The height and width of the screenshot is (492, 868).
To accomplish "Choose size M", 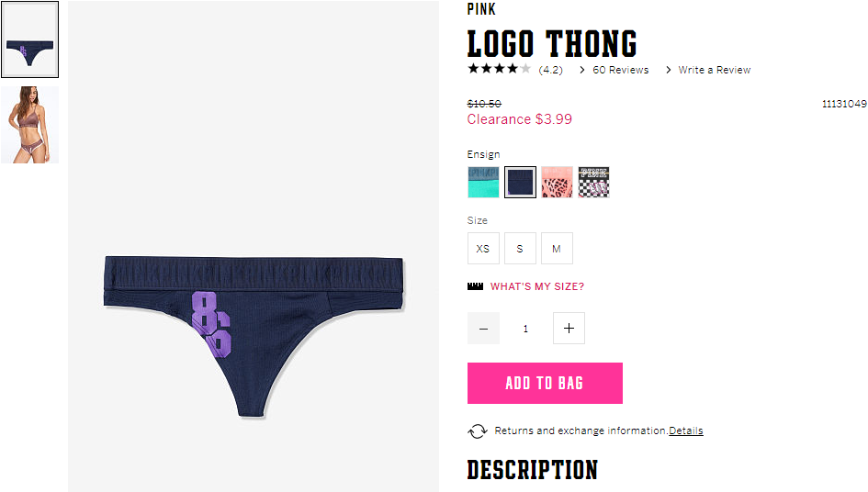I will click(557, 249).
